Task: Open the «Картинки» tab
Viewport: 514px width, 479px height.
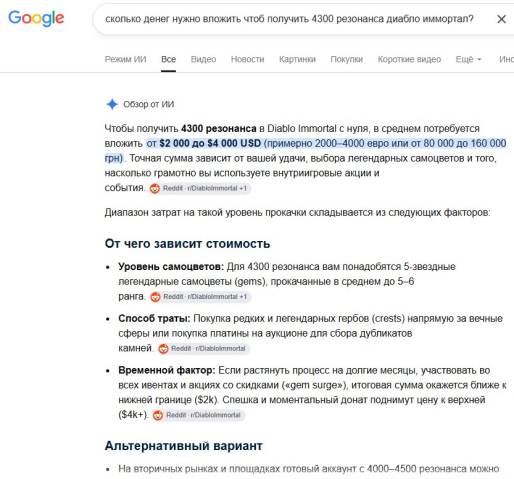Action: [x=297, y=59]
